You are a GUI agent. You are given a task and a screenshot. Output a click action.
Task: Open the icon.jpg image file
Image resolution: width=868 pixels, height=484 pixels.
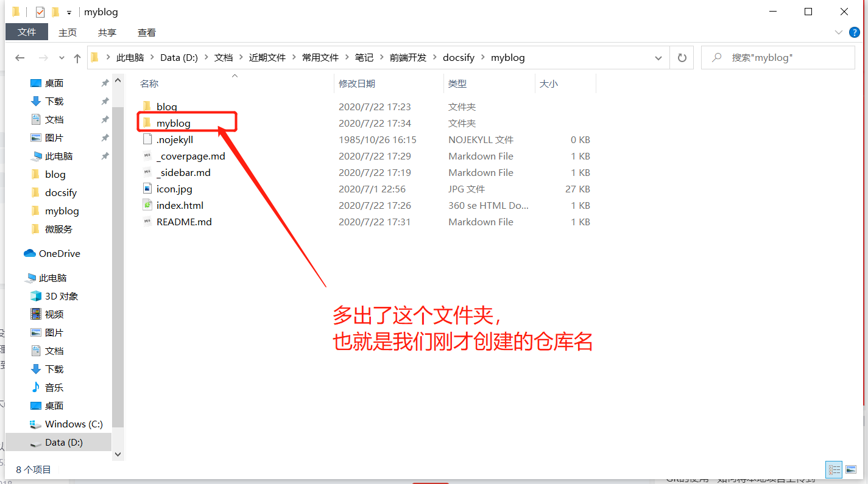[x=174, y=189]
